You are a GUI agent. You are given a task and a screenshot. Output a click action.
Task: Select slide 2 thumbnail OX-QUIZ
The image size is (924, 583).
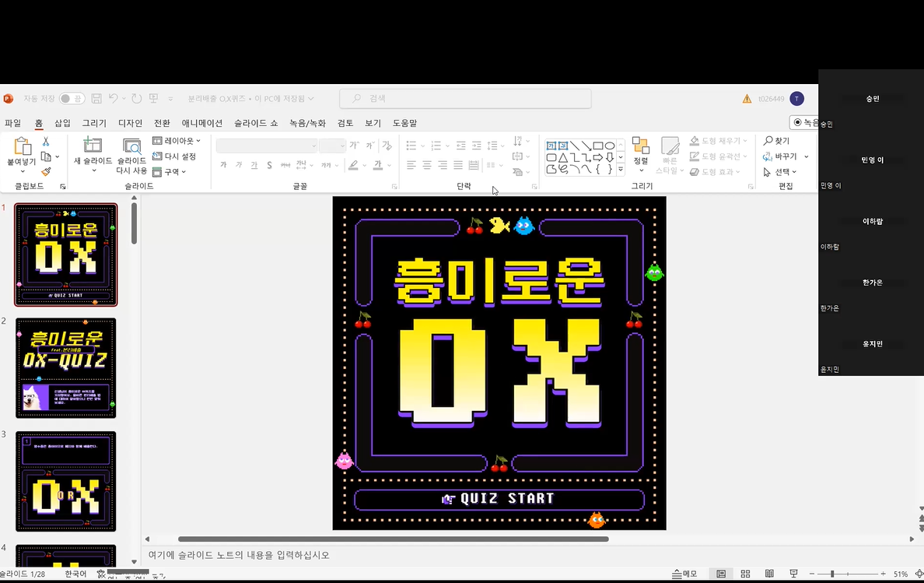[x=66, y=368]
